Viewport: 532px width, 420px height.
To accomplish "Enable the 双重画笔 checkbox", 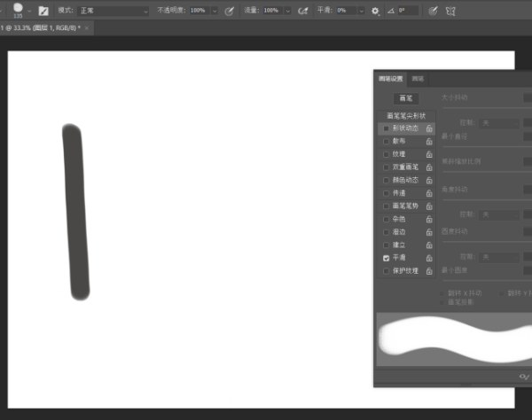I will [x=386, y=167].
